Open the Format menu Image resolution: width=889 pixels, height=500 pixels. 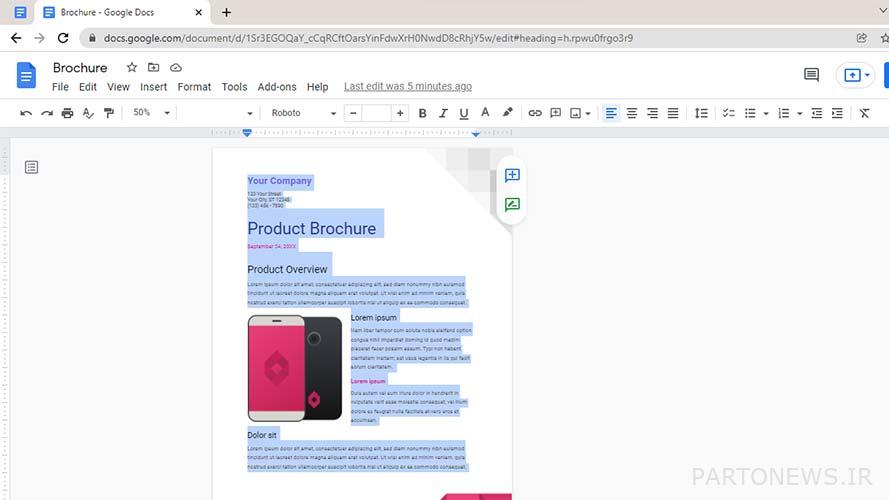click(194, 87)
